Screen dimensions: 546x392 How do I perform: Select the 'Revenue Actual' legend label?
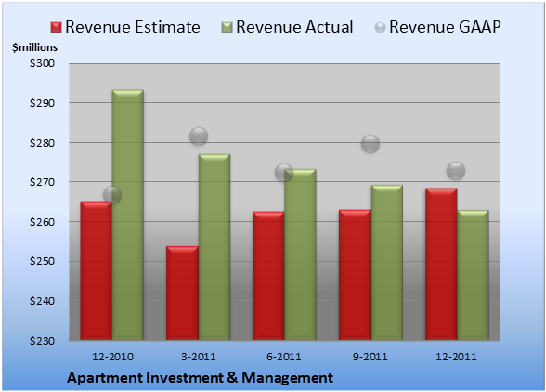294,27
